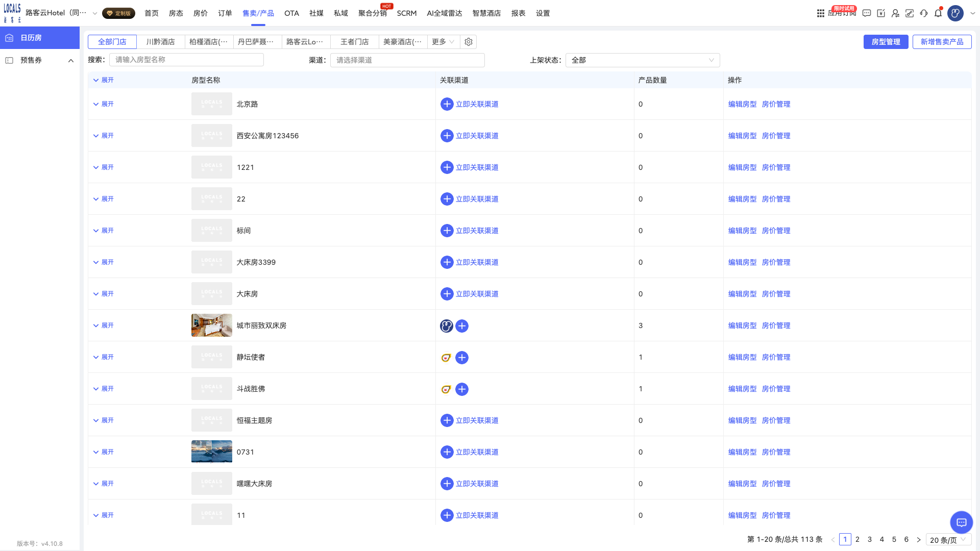Expand the hotel name switcher dropdown
980x551 pixels.
(94, 14)
